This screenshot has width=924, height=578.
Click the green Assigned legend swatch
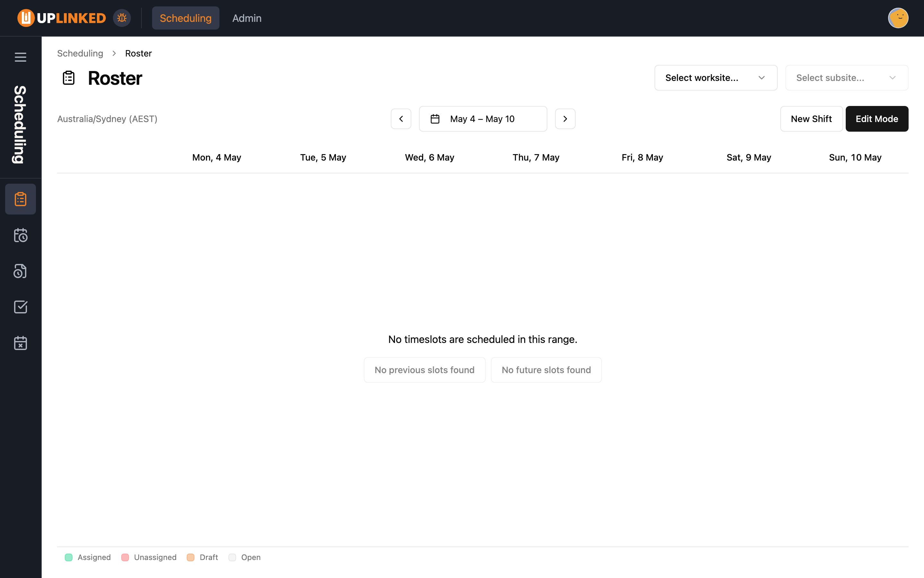(x=69, y=557)
